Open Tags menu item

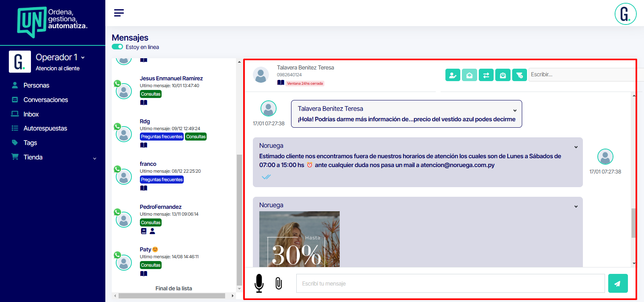point(30,143)
